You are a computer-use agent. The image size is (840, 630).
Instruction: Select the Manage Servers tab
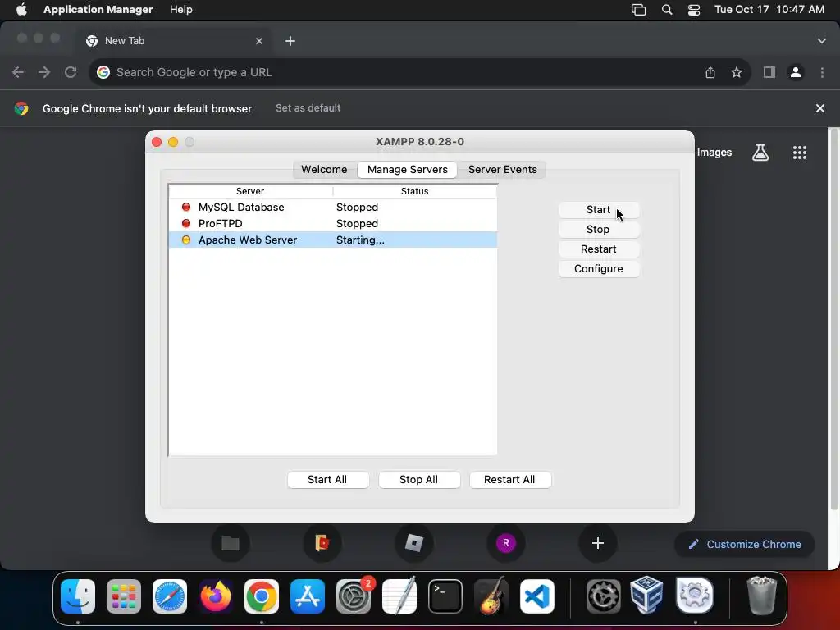pos(407,170)
